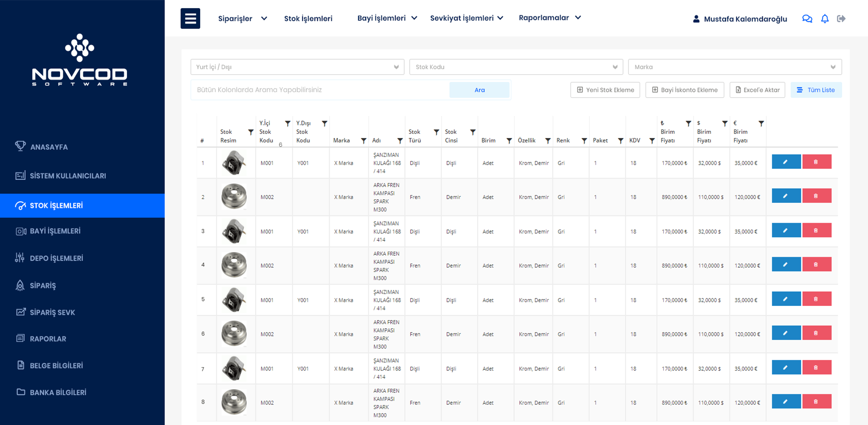Screen dimensions: 868x425
Task: Click the filter funnel on KDV column
Action: [x=652, y=141]
